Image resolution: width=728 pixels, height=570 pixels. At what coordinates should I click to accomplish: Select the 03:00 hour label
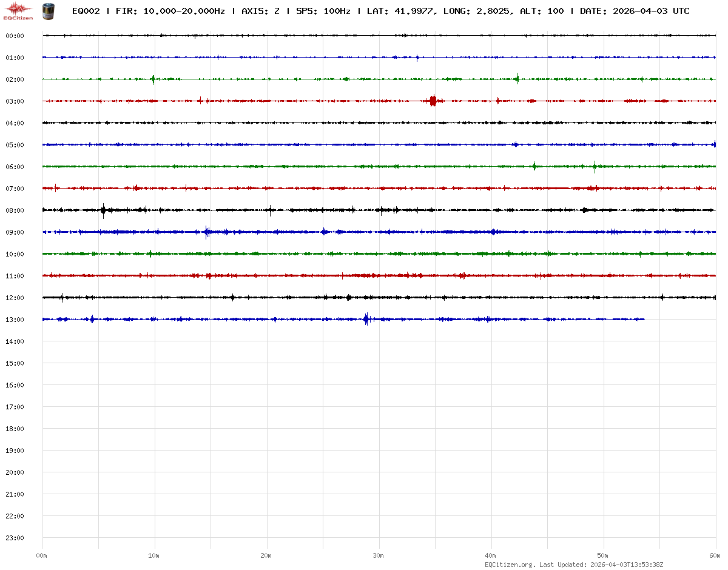point(15,101)
